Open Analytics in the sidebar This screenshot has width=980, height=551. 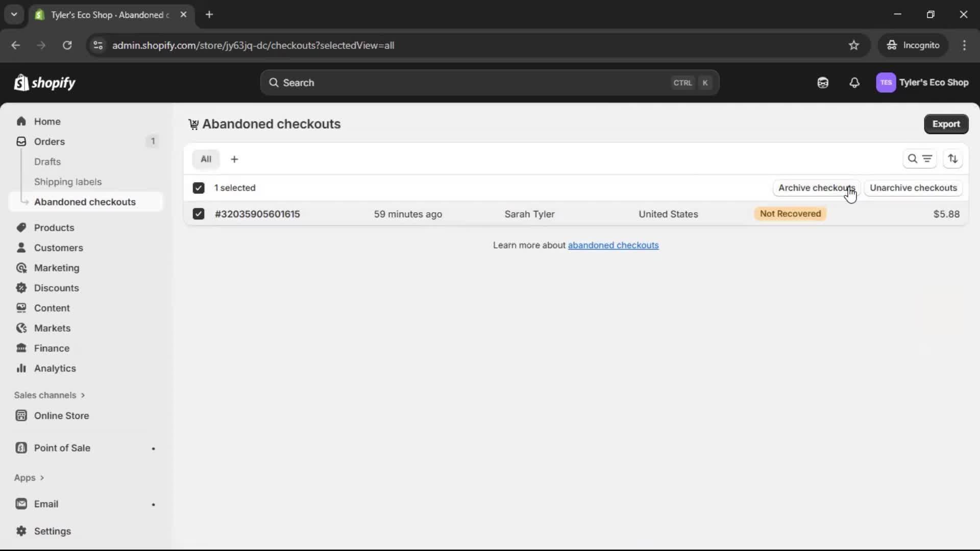pos(54,368)
